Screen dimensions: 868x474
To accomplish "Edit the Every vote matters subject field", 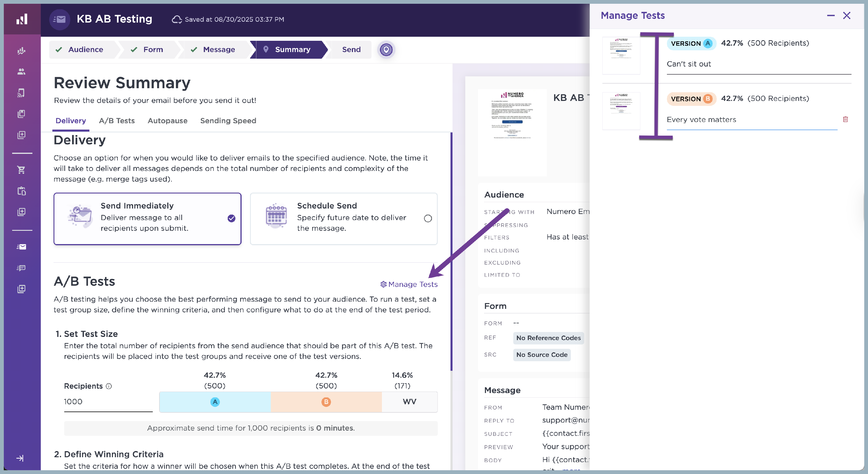I will tap(751, 120).
